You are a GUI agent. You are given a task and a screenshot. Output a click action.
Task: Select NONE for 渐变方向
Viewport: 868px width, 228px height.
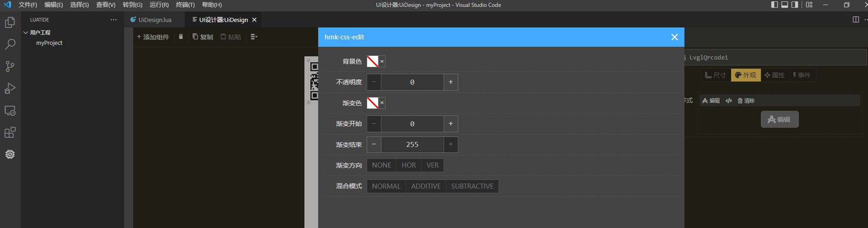click(381, 165)
